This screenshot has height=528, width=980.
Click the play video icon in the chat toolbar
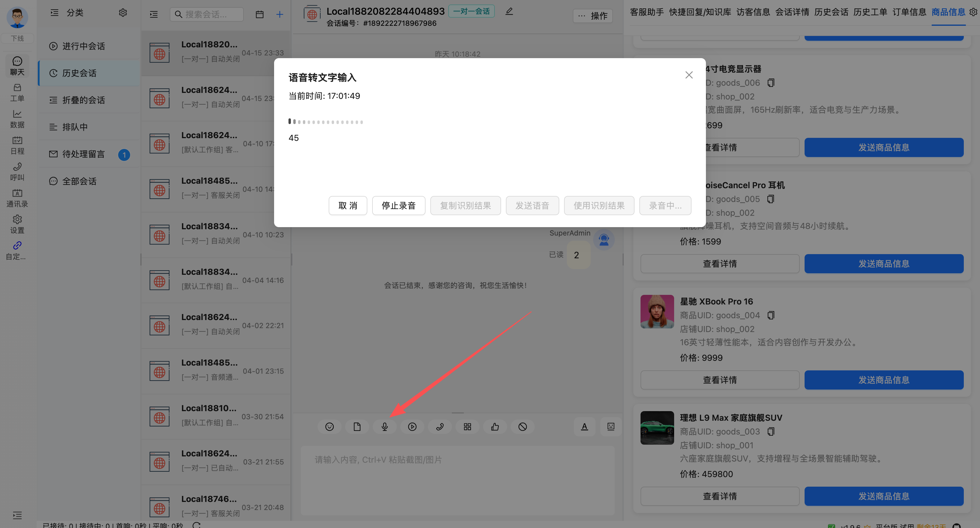click(412, 426)
